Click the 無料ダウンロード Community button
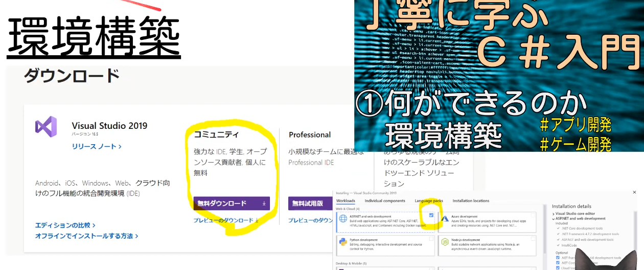This screenshot has width=644, height=270. pyautogui.click(x=232, y=203)
